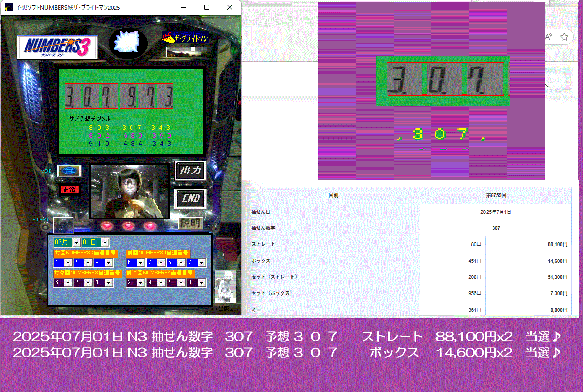
Task: Click the 前回NUMBERS3当選番号 orange label
Action: (85, 253)
